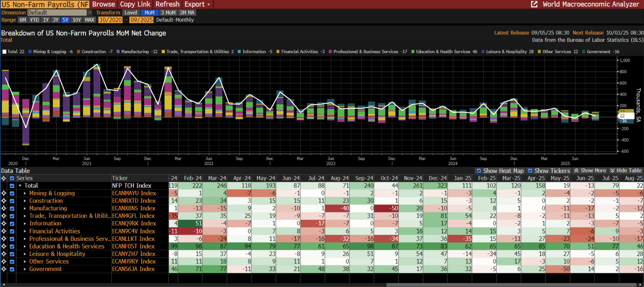
Task: Click the move handle icon beside Information row
Action: pyautogui.click(x=4, y=224)
